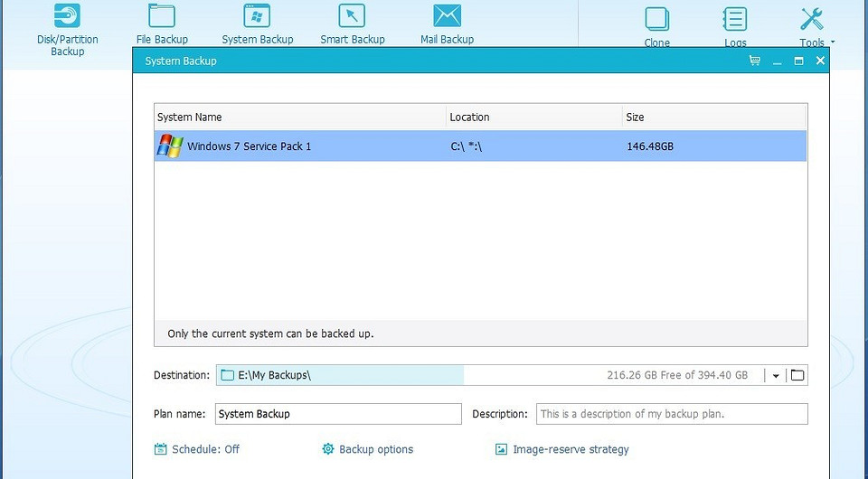Select System Backup toolbar icon

tap(258, 24)
